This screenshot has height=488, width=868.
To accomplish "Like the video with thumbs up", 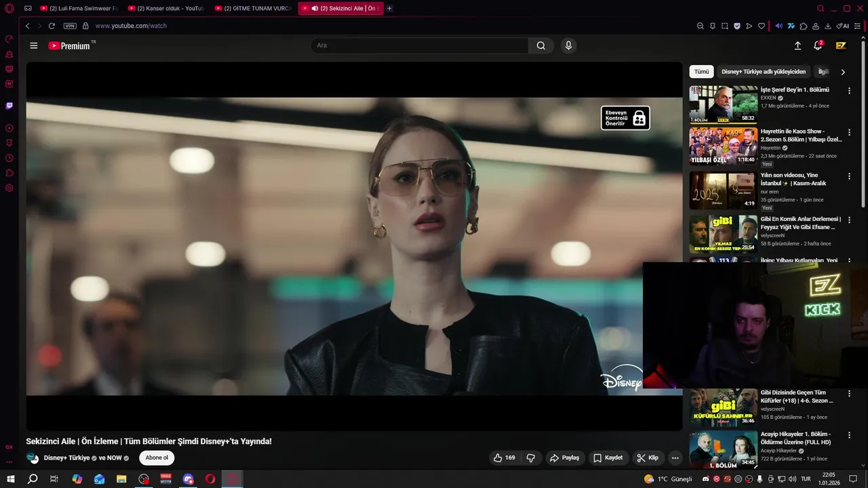I will click(x=504, y=457).
